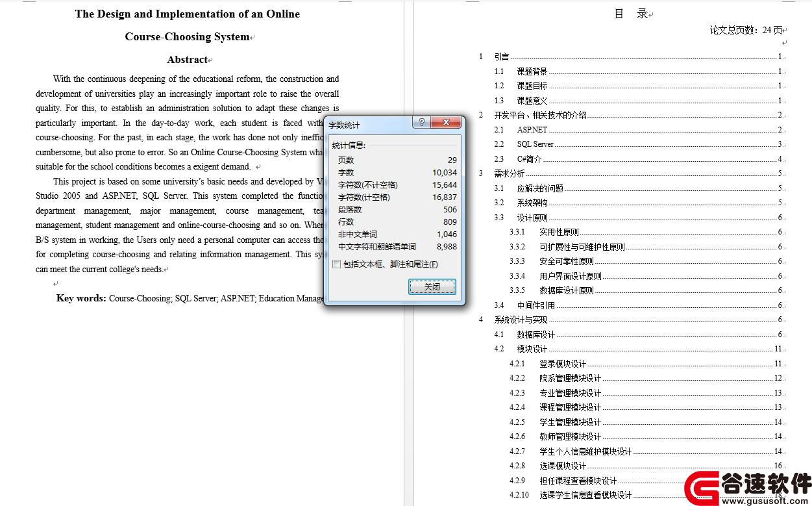The height and width of the screenshot is (506, 812).
Task: Open contents entry 4.2 模块设计
Action: pos(639,349)
